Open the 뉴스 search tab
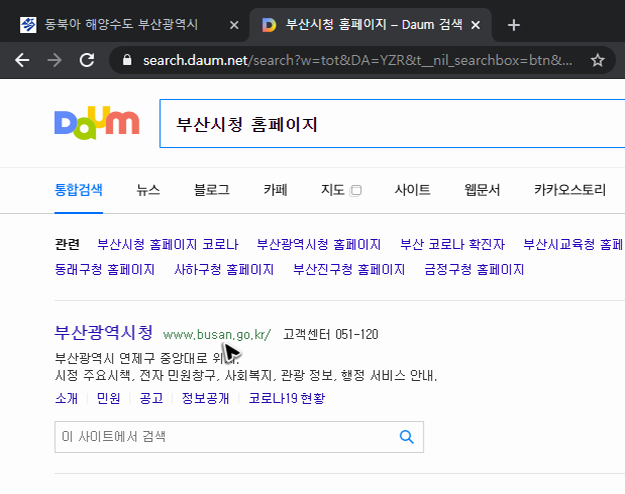This screenshot has height=494, width=625. click(148, 190)
